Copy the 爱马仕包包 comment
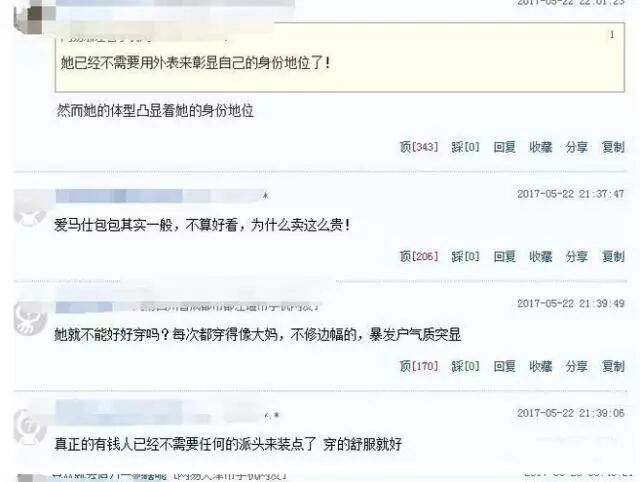640x482 pixels. tap(613, 256)
